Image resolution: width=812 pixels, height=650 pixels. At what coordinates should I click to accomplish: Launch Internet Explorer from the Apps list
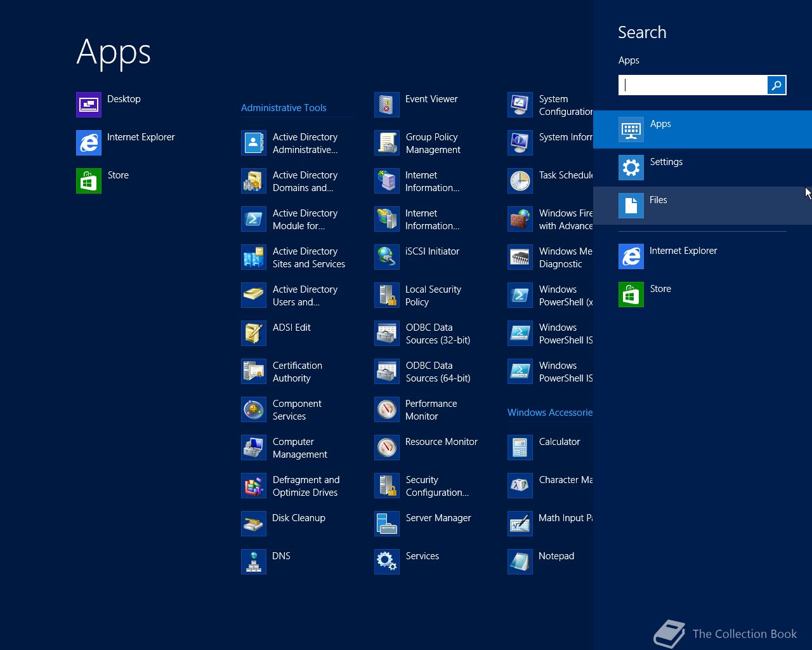click(89, 143)
